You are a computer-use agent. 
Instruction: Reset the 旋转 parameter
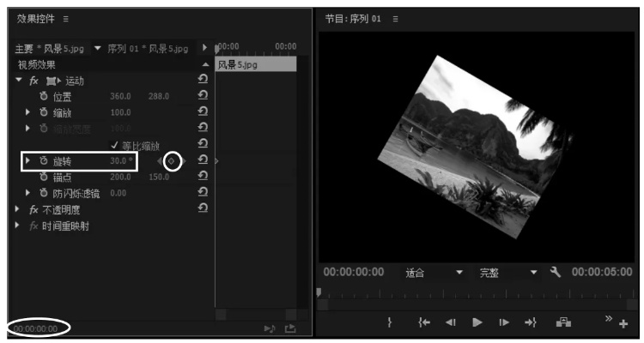pos(203,159)
